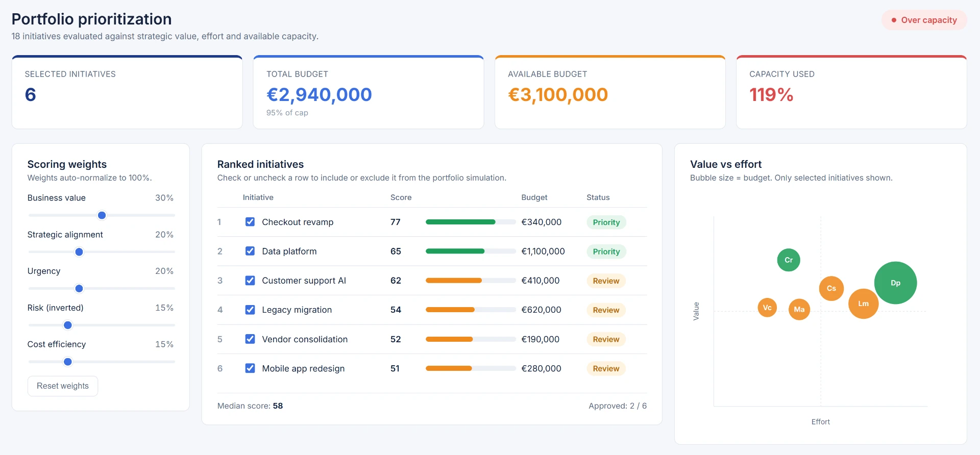Click the €620,000 budget cell
This screenshot has height=455, width=980.
(541, 310)
